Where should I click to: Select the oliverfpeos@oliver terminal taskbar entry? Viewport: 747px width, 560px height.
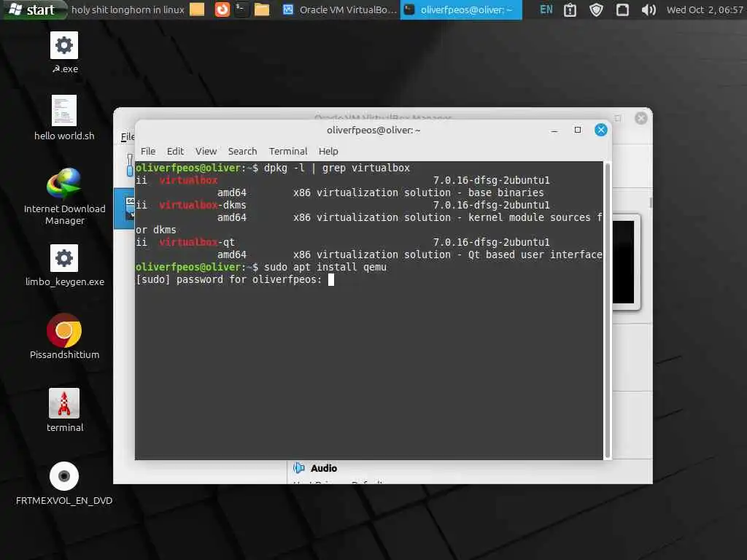pyautogui.click(x=461, y=9)
